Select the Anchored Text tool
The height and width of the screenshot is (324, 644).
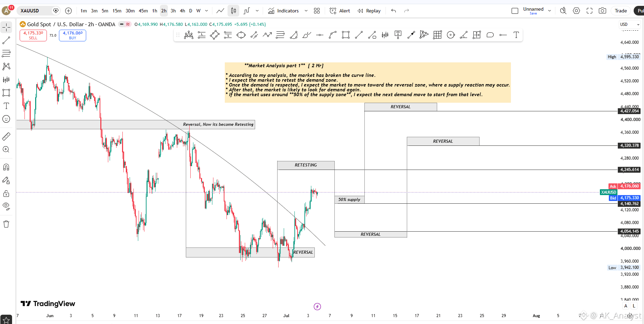(x=398, y=35)
